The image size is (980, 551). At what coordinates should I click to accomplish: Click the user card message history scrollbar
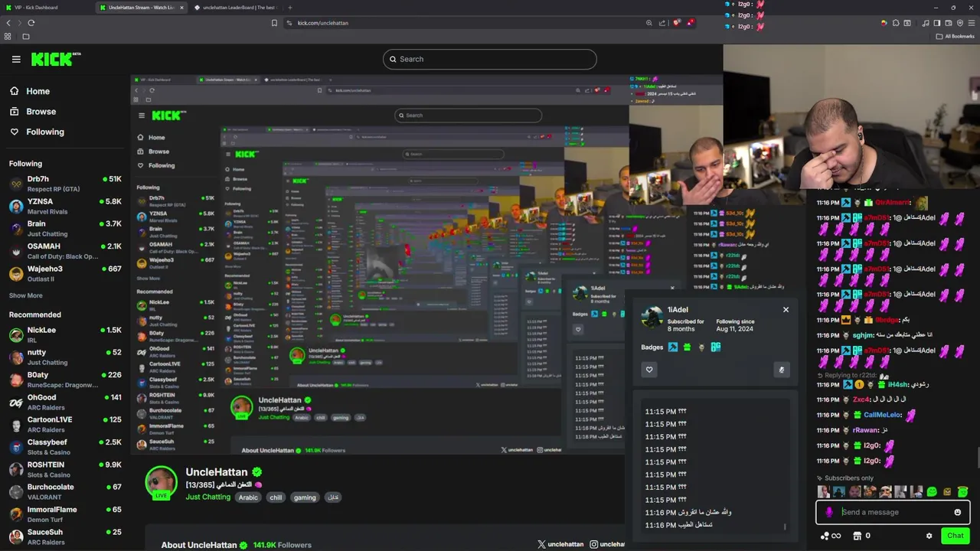(785, 527)
